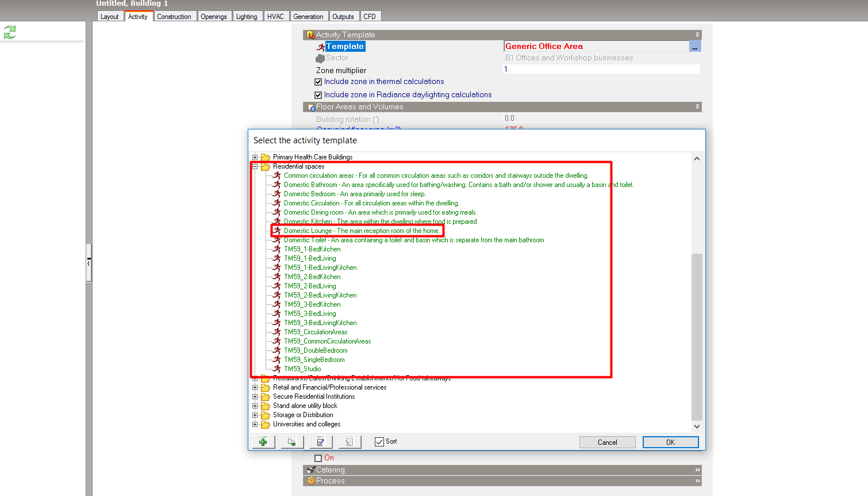Open the HVAC tab

[x=275, y=17]
